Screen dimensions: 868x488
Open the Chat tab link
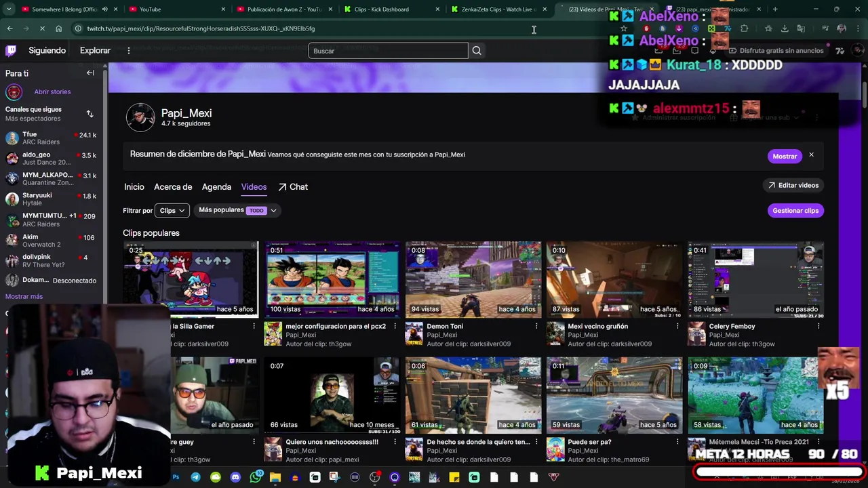click(x=292, y=187)
